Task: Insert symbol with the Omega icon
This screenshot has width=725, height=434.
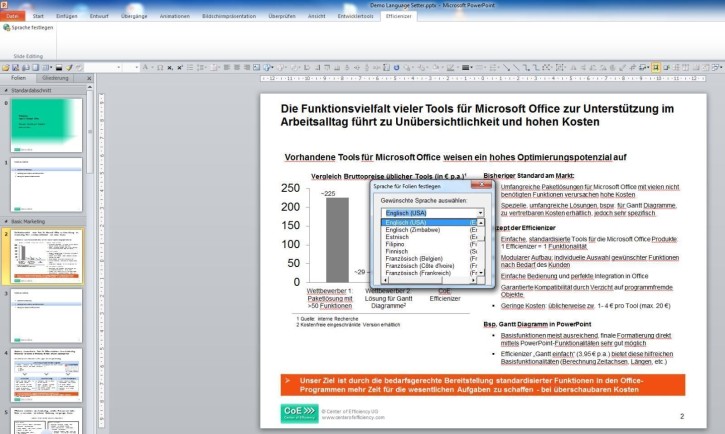Action: click(x=160, y=67)
